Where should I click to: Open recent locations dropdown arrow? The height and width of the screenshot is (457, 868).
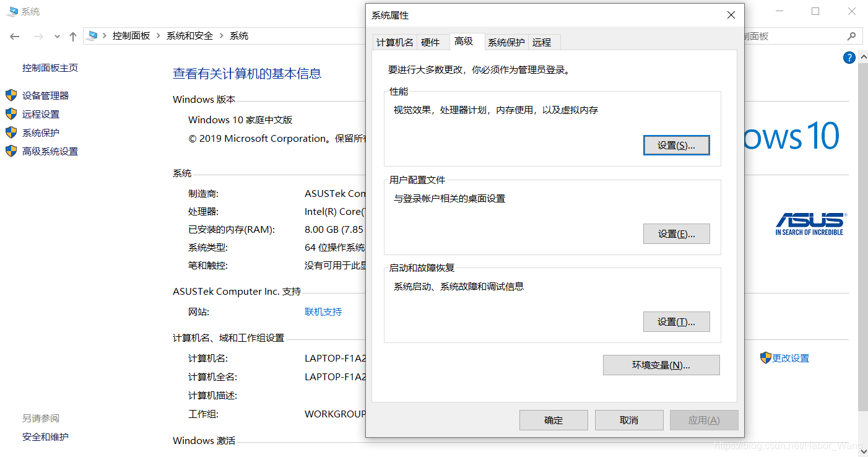(x=57, y=37)
